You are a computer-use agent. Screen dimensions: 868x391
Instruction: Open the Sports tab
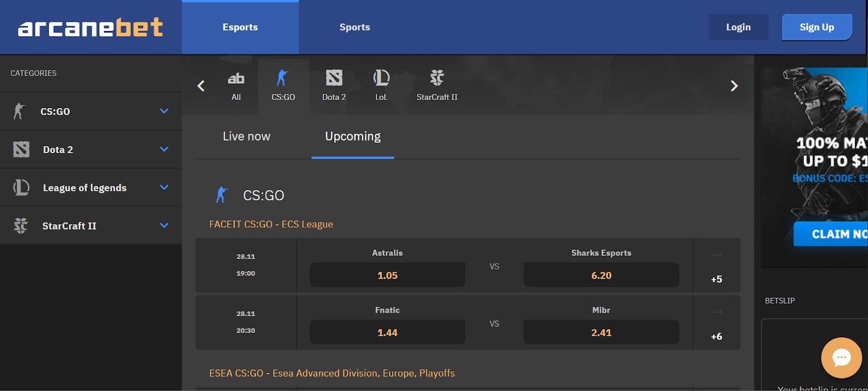coord(355,27)
